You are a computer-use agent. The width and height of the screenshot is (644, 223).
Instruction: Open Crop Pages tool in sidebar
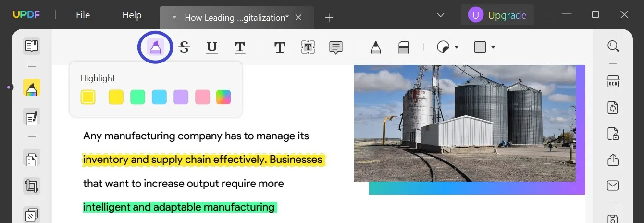click(32, 186)
